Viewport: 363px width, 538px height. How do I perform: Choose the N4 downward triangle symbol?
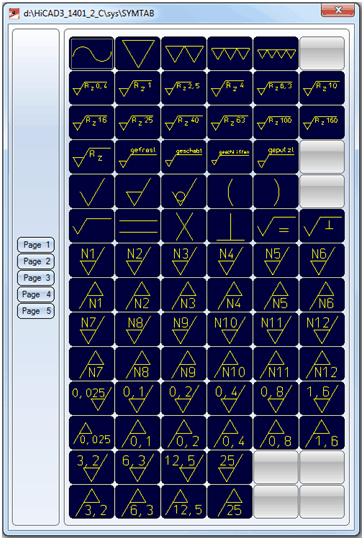pos(230,260)
